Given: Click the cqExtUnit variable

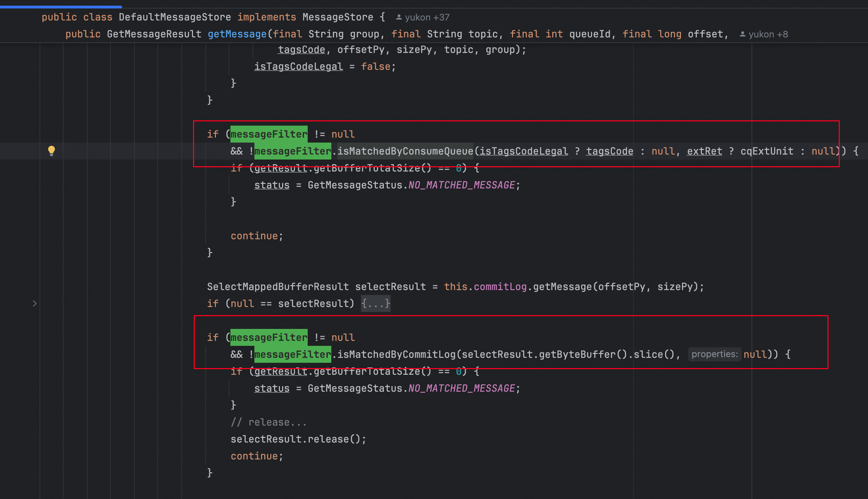Looking at the screenshot, I should click(767, 151).
